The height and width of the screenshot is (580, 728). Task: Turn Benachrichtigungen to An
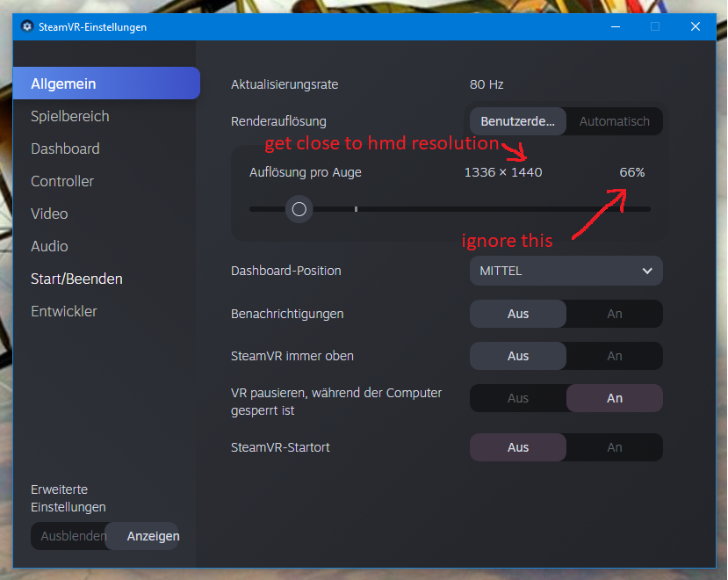pyautogui.click(x=614, y=314)
